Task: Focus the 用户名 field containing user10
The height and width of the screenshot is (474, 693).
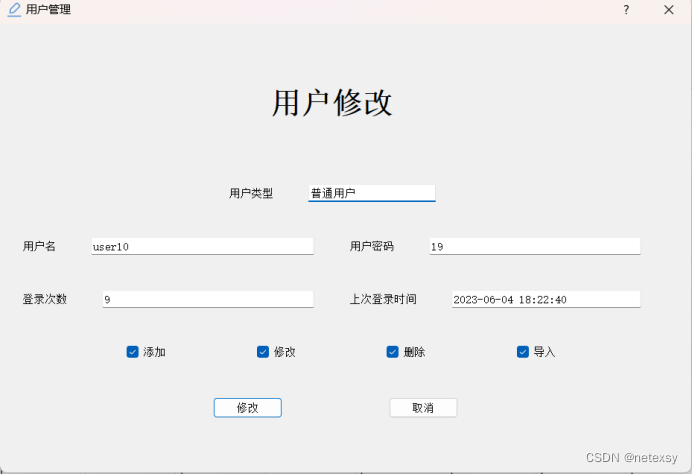Action: [x=202, y=246]
